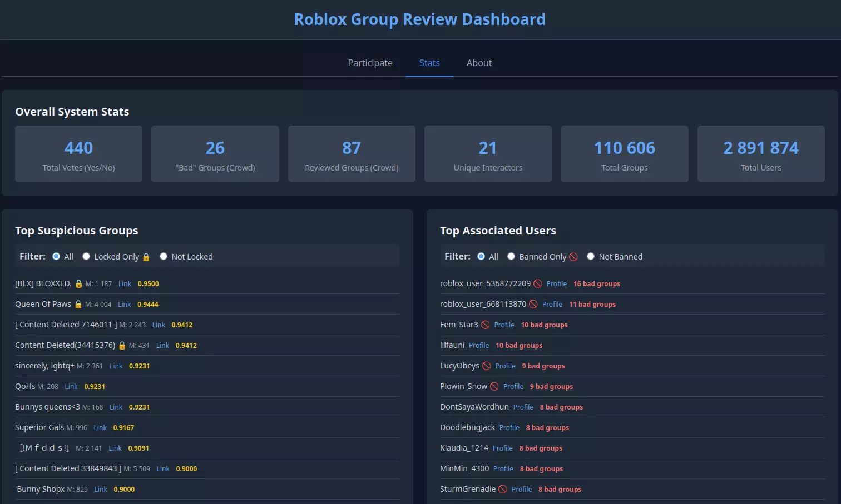Image resolution: width=841 pixels, height=504 pixels.
Task: Click the DontSayaWordhun username
Action: coord(474,407)
